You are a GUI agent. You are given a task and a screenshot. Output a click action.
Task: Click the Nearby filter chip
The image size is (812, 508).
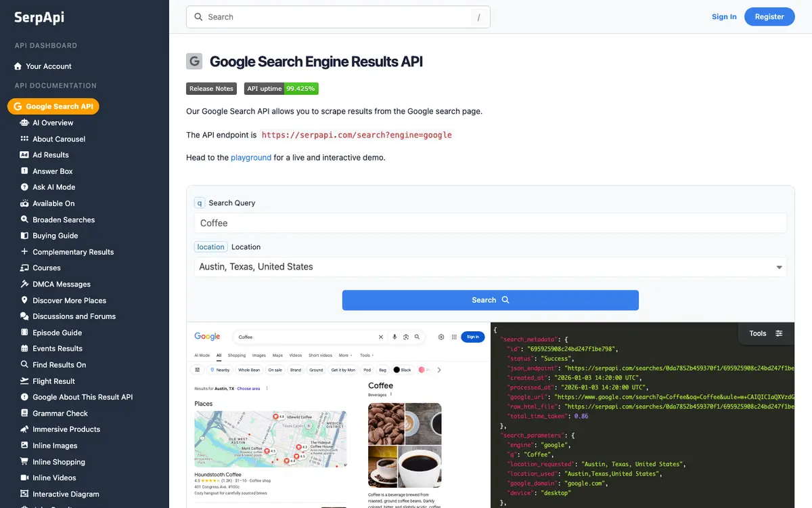pyautogui.click(x=220, y=370)
